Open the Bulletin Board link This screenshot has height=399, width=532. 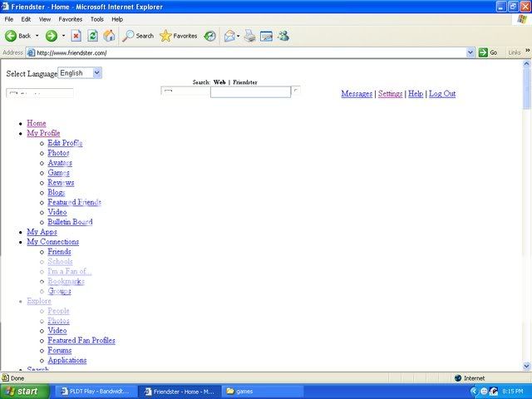click(70, 222)
